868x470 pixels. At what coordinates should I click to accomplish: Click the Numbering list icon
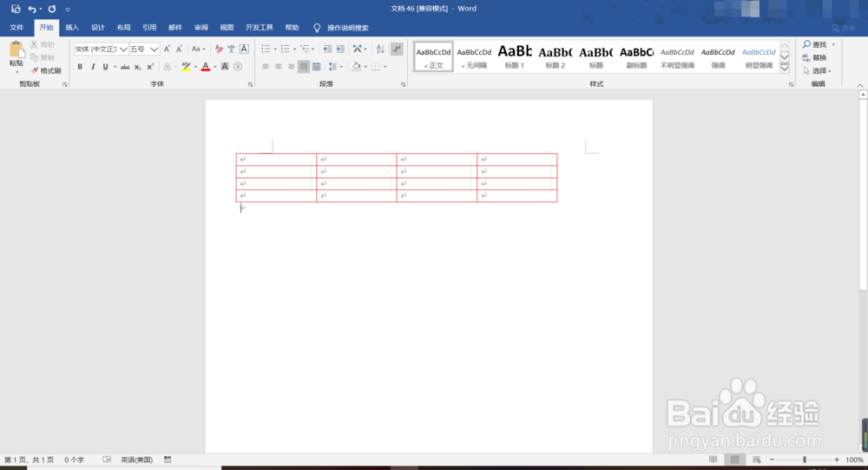[285, 50]
